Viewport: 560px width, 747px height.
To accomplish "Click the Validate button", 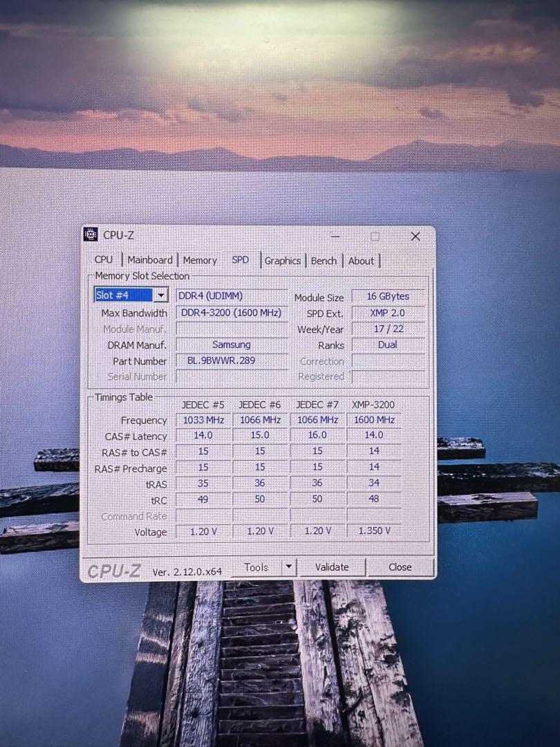I will [332, 567].
